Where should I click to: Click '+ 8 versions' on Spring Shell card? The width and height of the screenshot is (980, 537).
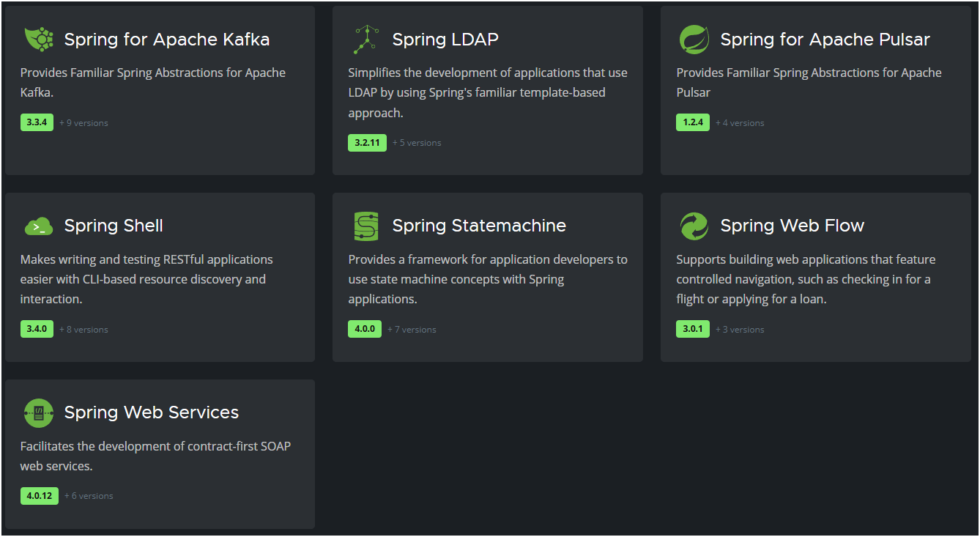click(x=83, y=330)
